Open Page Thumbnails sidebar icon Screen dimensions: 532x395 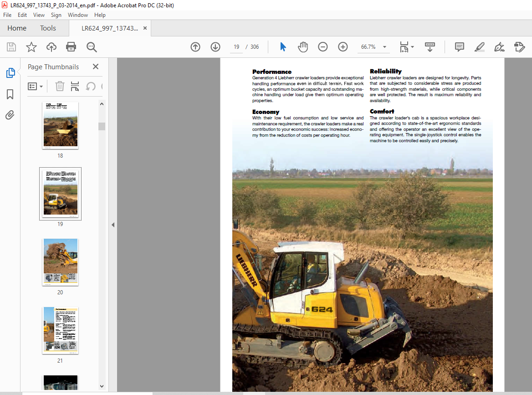[x=10, y=72]
